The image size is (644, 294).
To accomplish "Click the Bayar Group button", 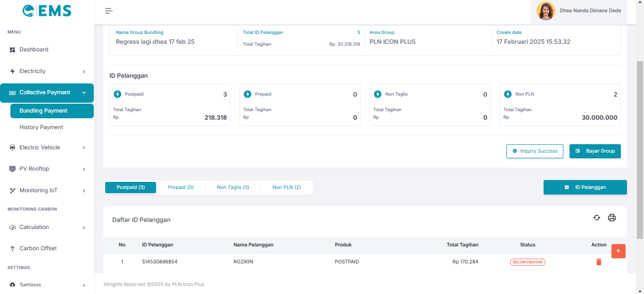I will tap(595, 151).
